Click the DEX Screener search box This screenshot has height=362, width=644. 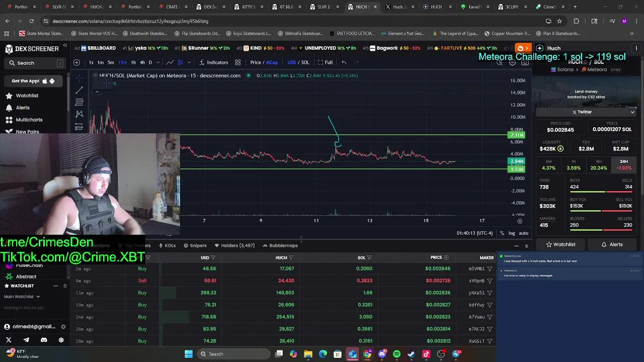point(34,63)
